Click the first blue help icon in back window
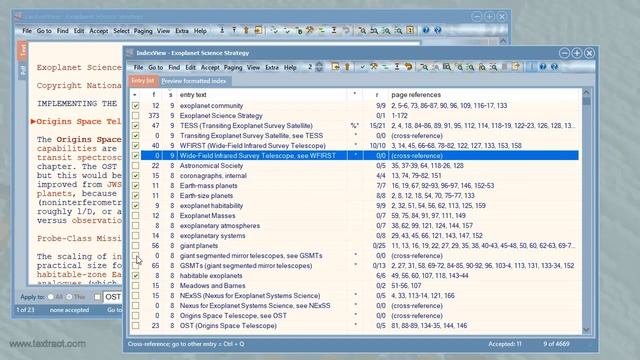The image size is (640, 360). click(426, 31)
